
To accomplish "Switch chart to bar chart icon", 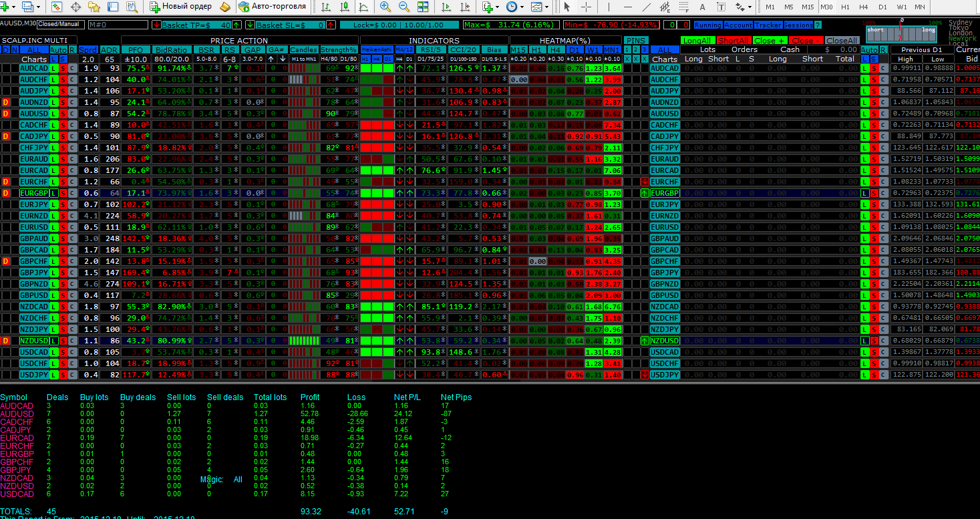I will tap(325, 7).
